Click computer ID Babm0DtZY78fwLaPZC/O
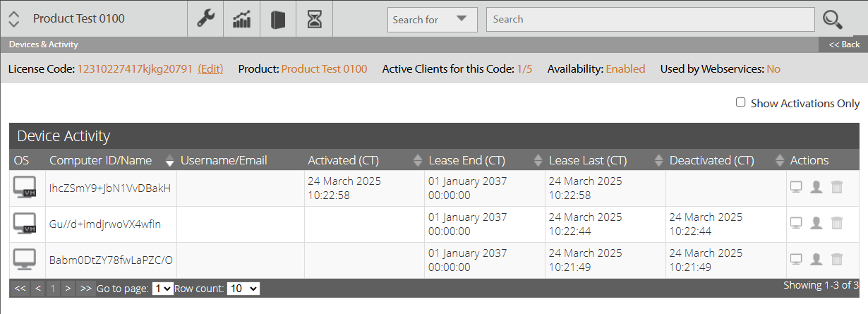 (x=111, y=260)
